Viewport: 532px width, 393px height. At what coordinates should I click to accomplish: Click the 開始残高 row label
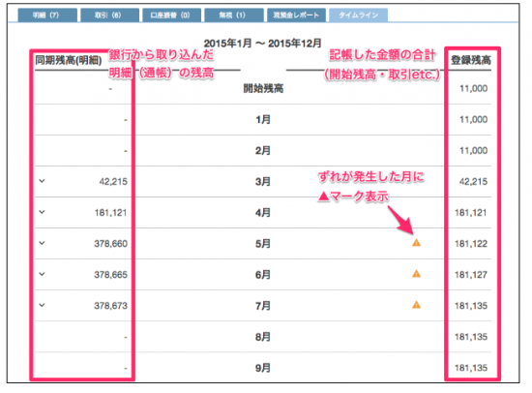263,89
